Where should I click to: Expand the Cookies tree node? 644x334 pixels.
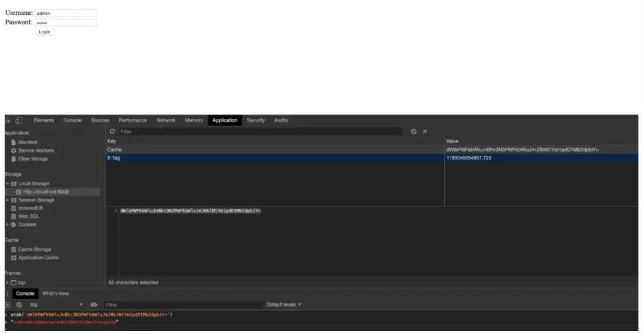click(x=7, y=225)
